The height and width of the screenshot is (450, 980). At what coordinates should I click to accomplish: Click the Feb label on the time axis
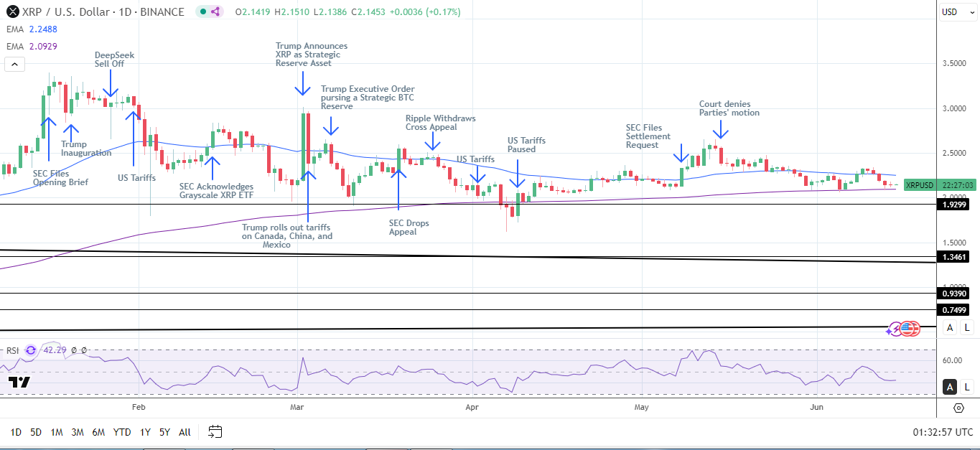pyautogui.click(x=139, y=407)
